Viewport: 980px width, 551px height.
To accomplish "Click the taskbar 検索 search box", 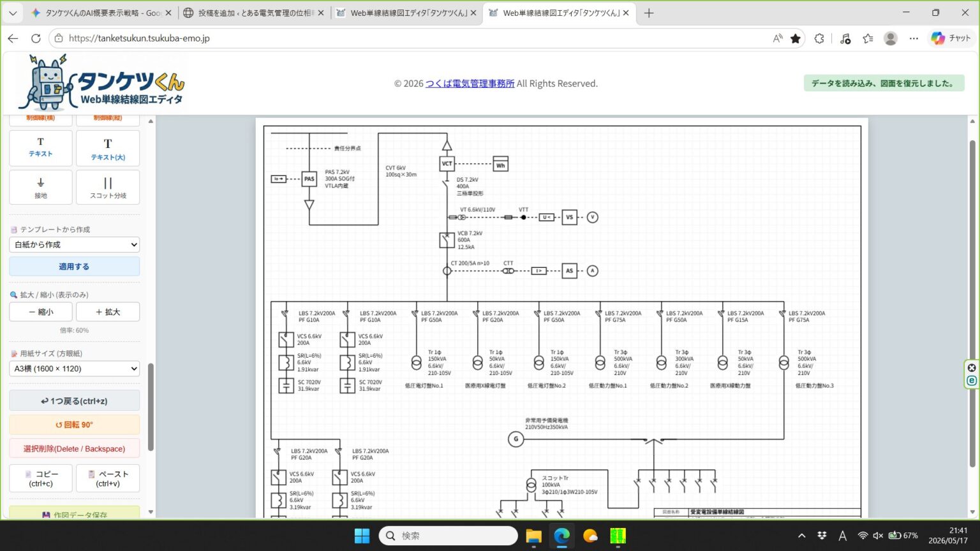I will [449, 536].
